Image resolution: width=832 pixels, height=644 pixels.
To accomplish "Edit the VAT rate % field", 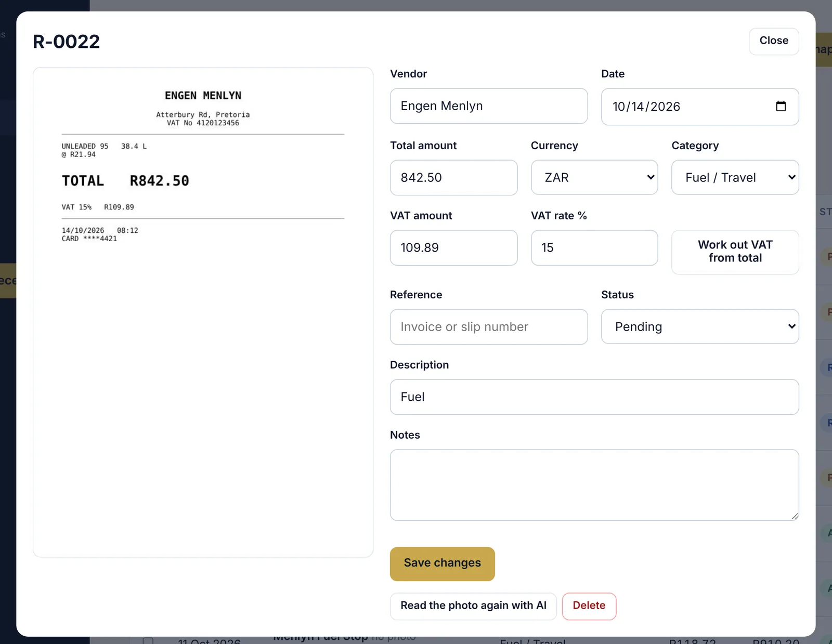I will tap(594, 248).
